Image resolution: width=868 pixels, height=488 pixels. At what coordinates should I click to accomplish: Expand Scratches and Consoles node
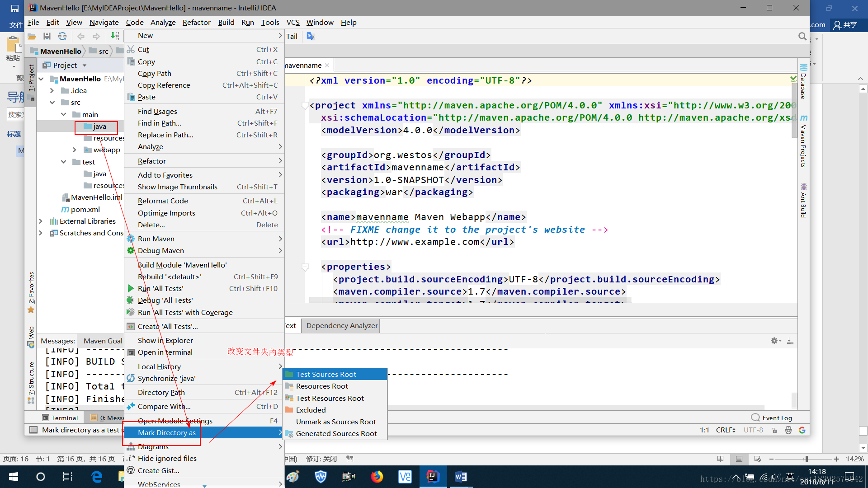41,233
